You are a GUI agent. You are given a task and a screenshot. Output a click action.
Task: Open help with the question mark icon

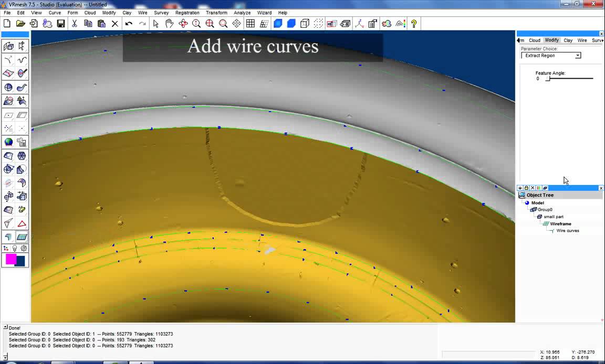pos(414,24)
